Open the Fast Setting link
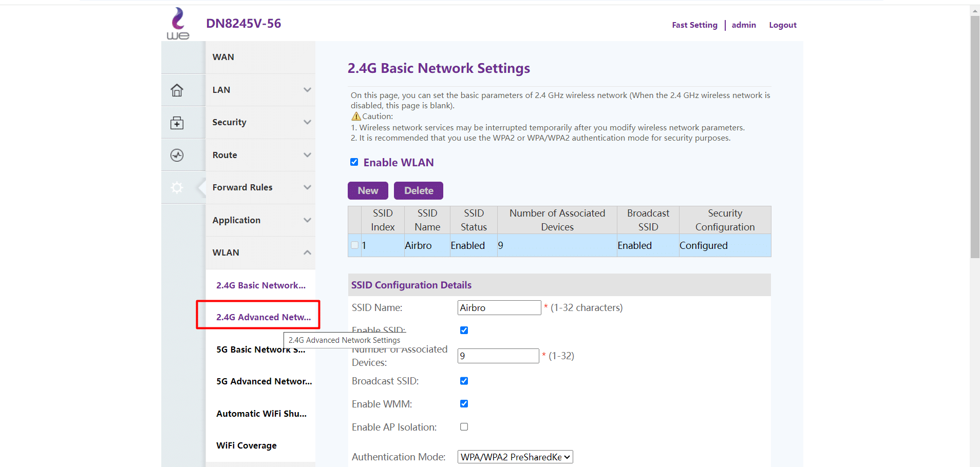The image size is (980, 467). [x=694, y=25]
